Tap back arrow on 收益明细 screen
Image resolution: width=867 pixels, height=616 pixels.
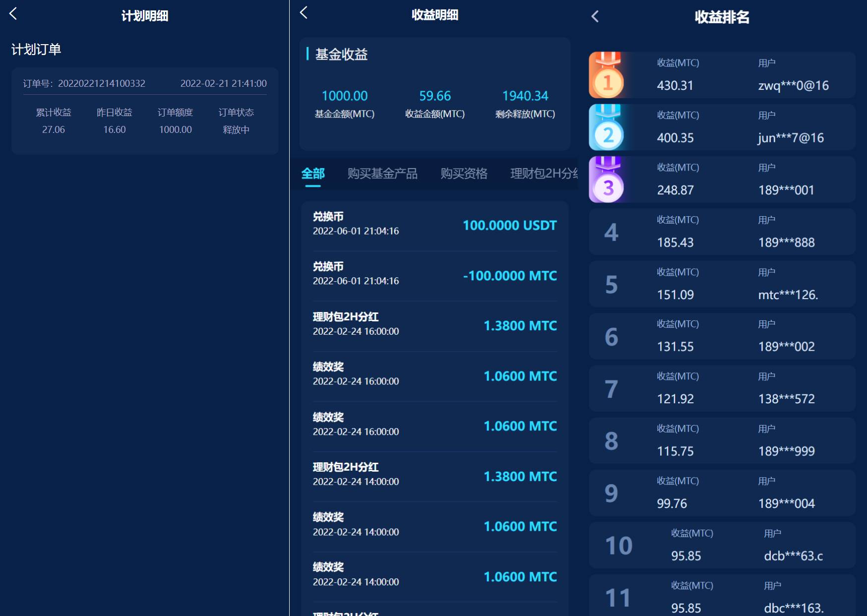(x=304, y=13)
